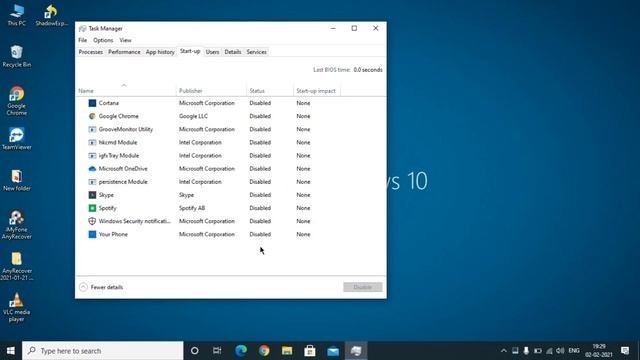Sort by the Status column header
The image size is (640, 360).
[x=270, y=91]
